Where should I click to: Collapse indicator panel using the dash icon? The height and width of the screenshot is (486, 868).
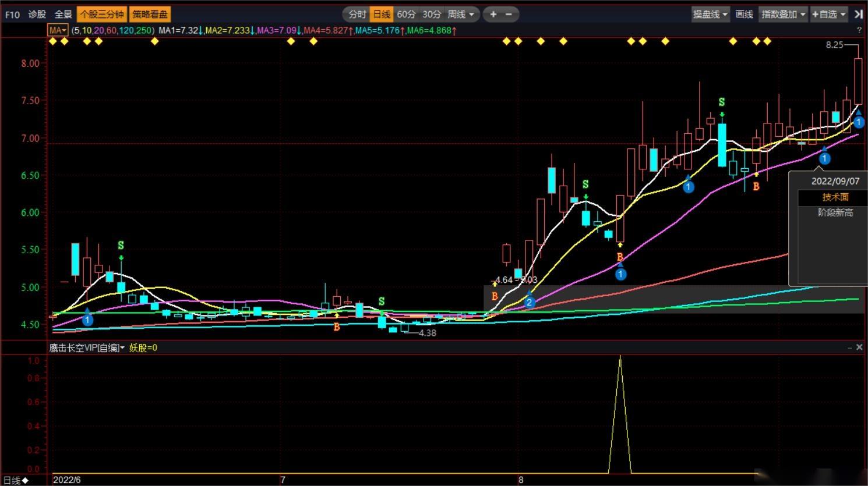point(849,347)
